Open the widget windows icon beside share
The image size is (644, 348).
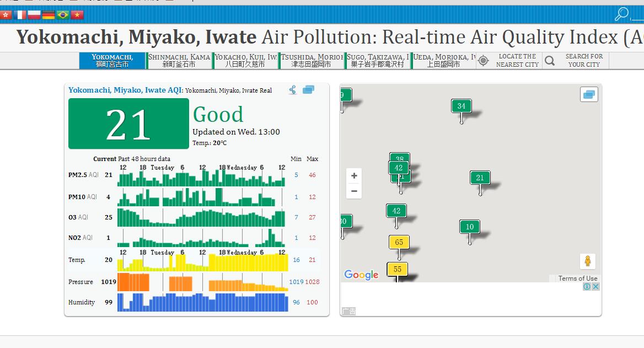click(x=308, y=89)
